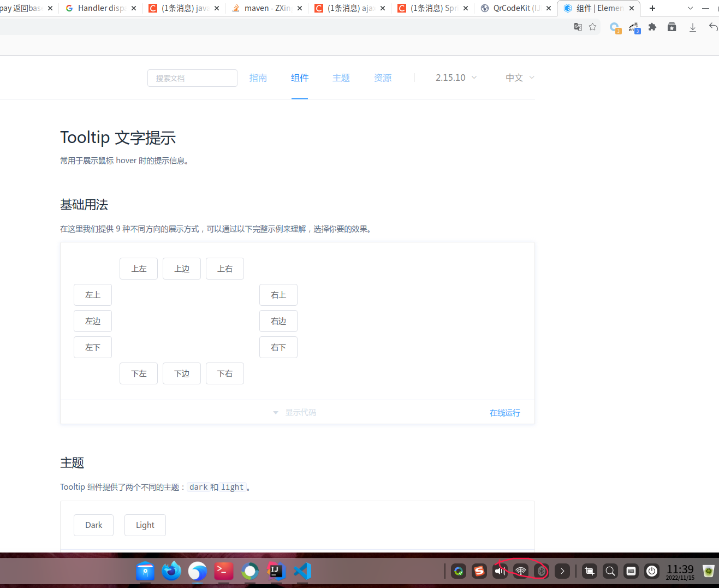Launch Visual Studio Code from the taskbar

coord(302,571)
